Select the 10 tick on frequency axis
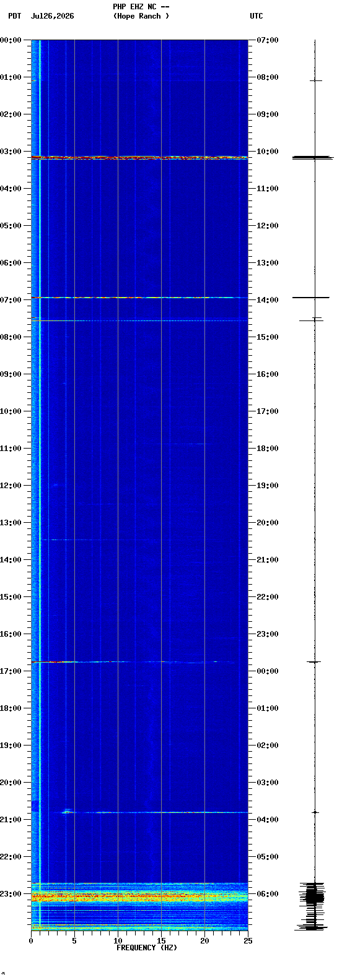Viewport: 342px width, 980px height. 118,941
